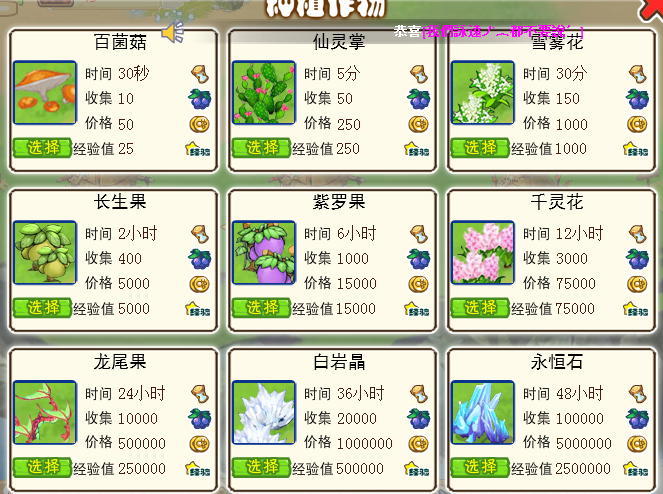Select 千灵花 with its 选择 button
Image resolution: width=663 pixels, height=494 pixels.
click(x=479, y=307)
